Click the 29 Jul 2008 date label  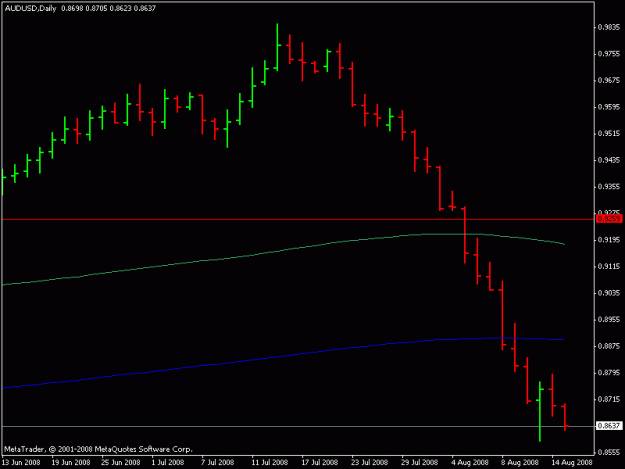coord(420,463)
